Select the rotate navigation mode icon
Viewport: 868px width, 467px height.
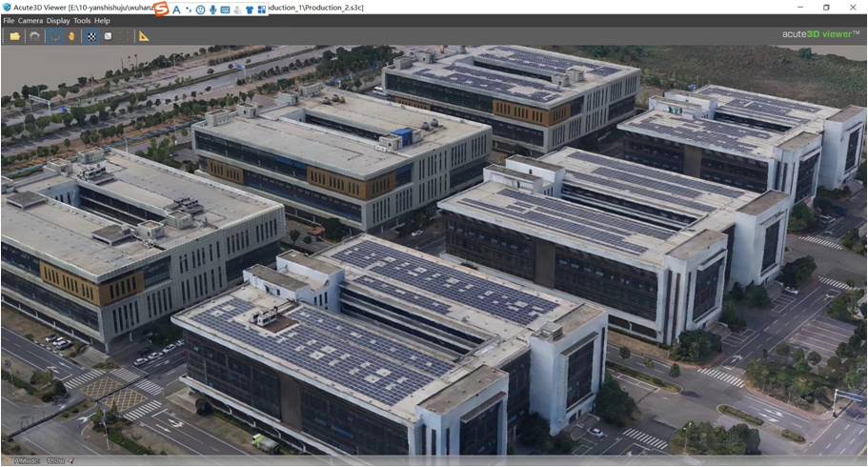click(54, 36)
